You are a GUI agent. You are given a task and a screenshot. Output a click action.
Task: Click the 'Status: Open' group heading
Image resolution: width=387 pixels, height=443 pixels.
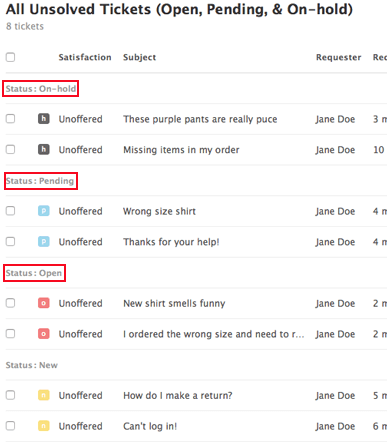[34, 273]
